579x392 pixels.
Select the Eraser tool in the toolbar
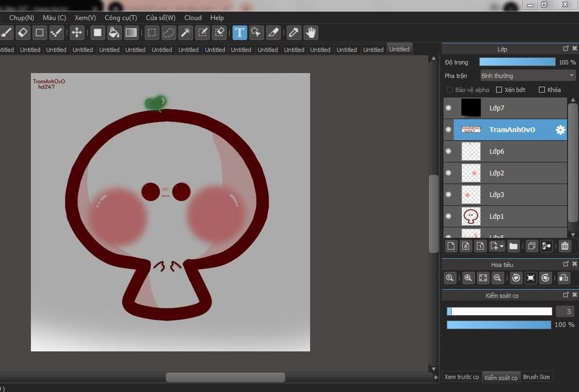[23, 33]
